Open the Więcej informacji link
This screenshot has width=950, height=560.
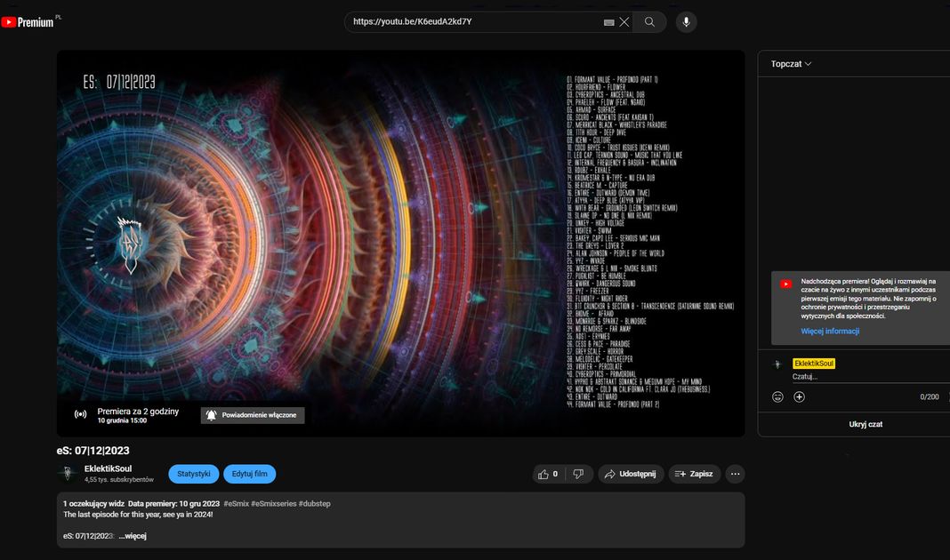pos(830,331)
